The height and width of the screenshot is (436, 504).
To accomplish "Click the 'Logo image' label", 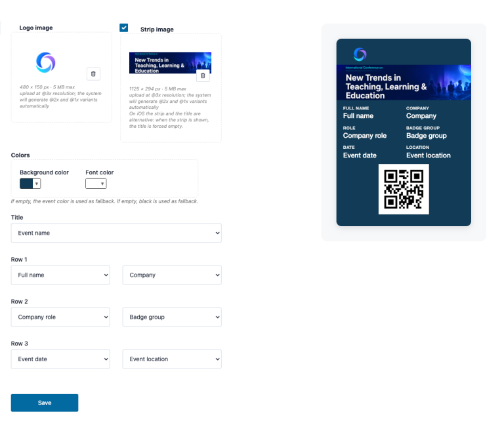I will point(36,28).
